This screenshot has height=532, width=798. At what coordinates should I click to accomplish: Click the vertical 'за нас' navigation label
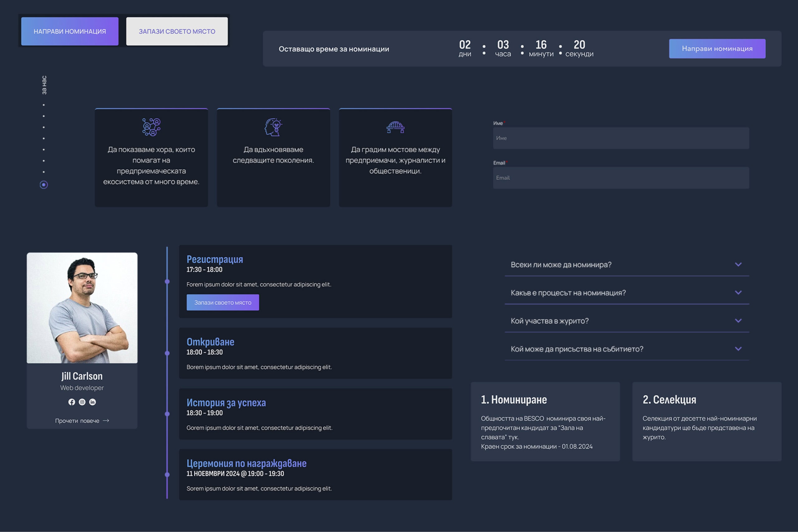click(x=44, y=85)
